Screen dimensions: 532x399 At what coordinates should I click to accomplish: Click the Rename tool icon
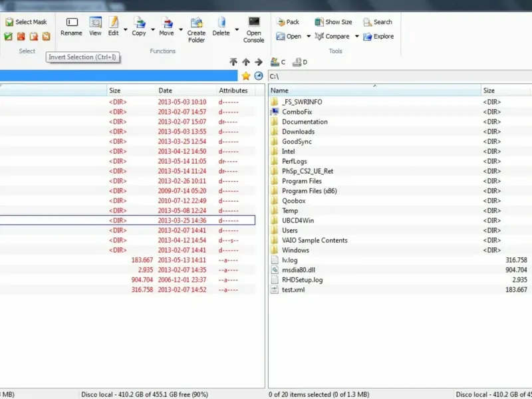pyautogui.click(x=71, y=27)
